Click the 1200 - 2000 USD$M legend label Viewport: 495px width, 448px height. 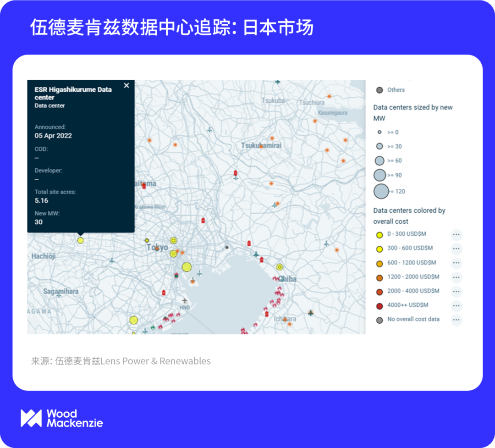413,277
